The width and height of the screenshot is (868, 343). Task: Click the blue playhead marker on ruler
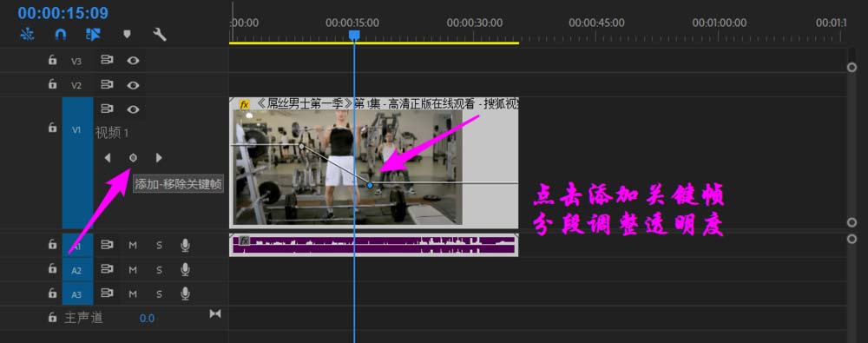(354, 35)
